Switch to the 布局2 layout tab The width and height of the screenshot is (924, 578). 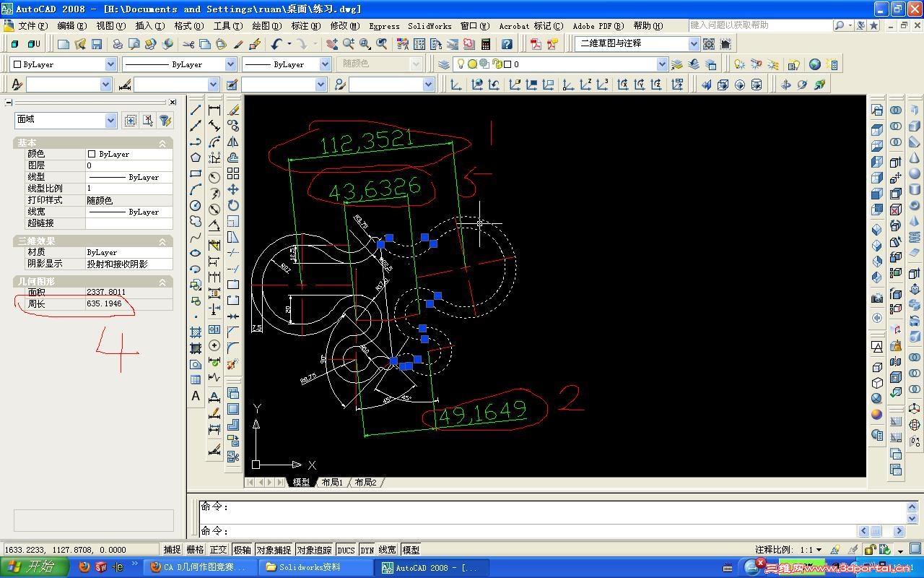pos(367,482)
